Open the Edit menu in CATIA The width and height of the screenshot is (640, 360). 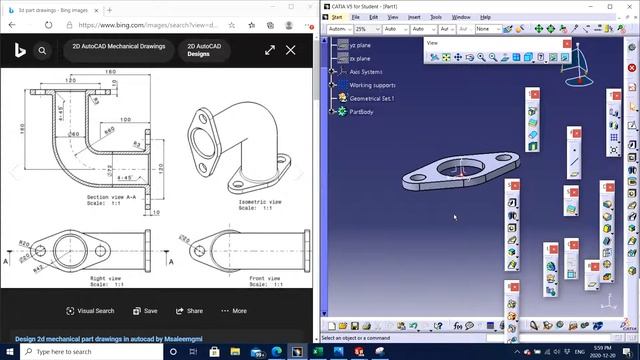click(373, 17)
